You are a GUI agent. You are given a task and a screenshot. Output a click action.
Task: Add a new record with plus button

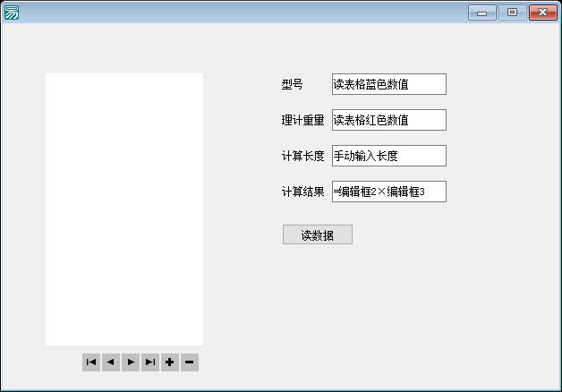click(x=170, y=362)
